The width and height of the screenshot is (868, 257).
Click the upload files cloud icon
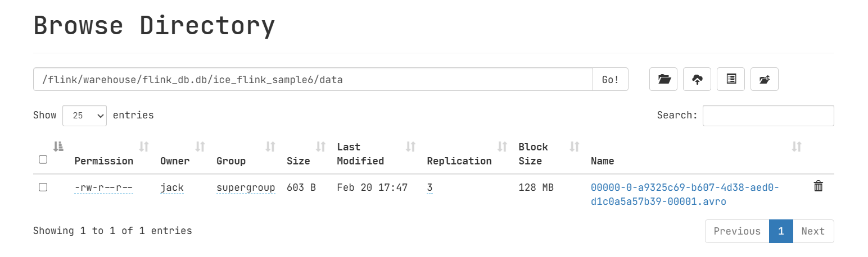(x=697, y=79)
